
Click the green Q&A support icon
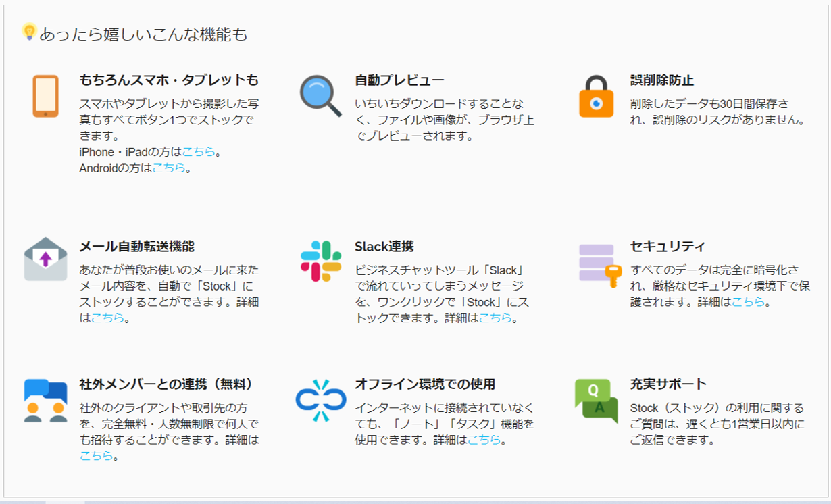(596, 400)
